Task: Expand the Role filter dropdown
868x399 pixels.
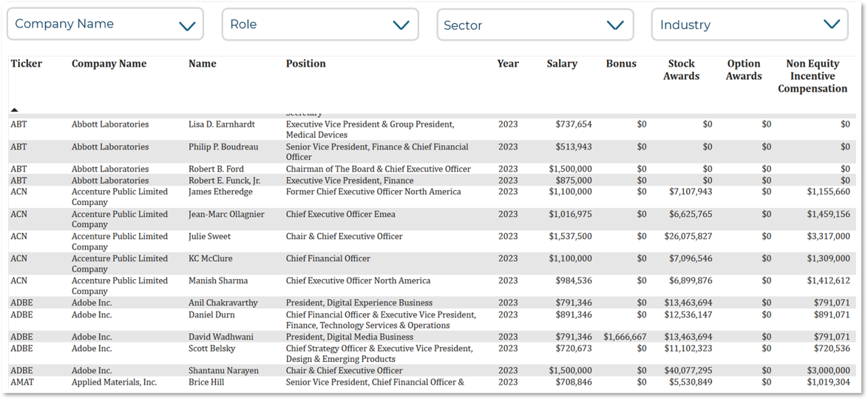Action: (x=319, y=24)
